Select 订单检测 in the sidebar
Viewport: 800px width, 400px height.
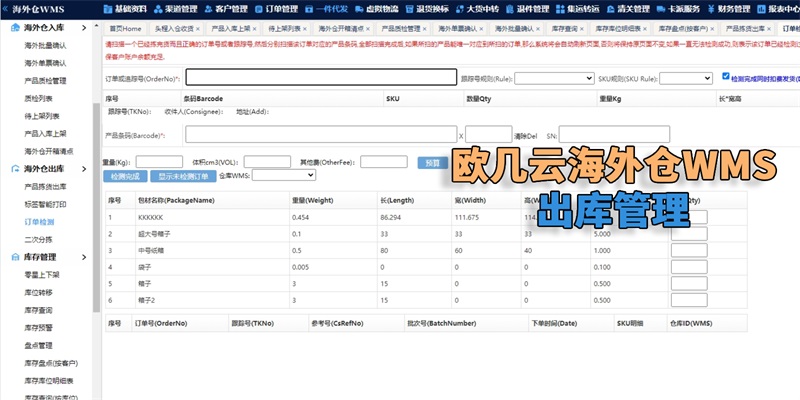point(39,222)
